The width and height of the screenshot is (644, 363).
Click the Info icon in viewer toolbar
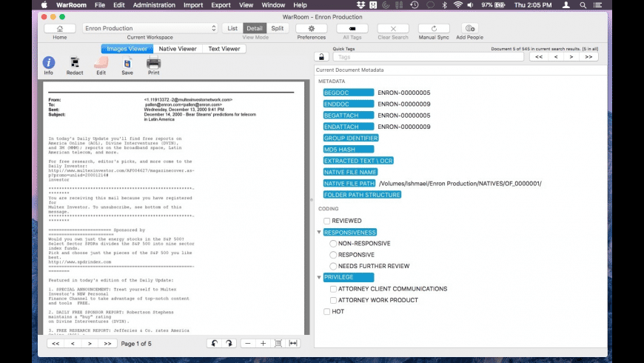point(49,63)
